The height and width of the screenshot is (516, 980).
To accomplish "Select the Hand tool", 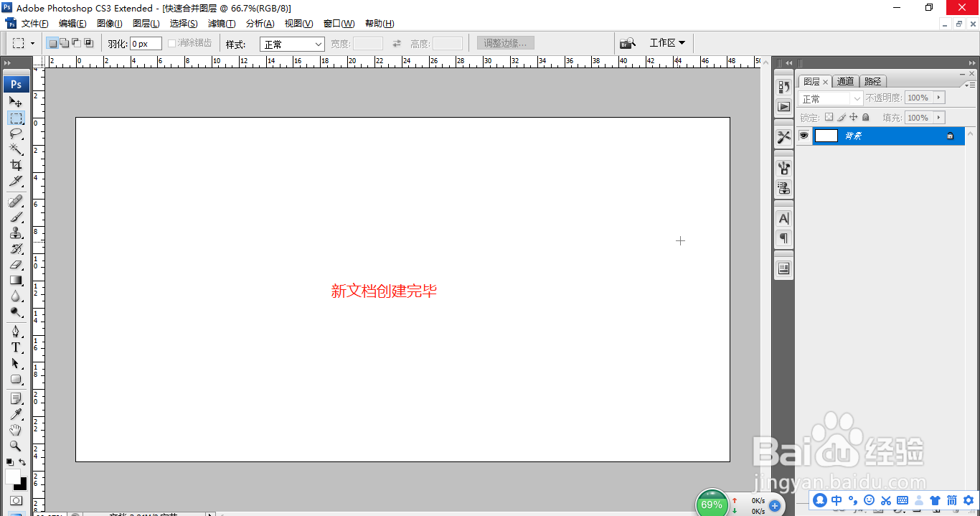I will [16, 430].
